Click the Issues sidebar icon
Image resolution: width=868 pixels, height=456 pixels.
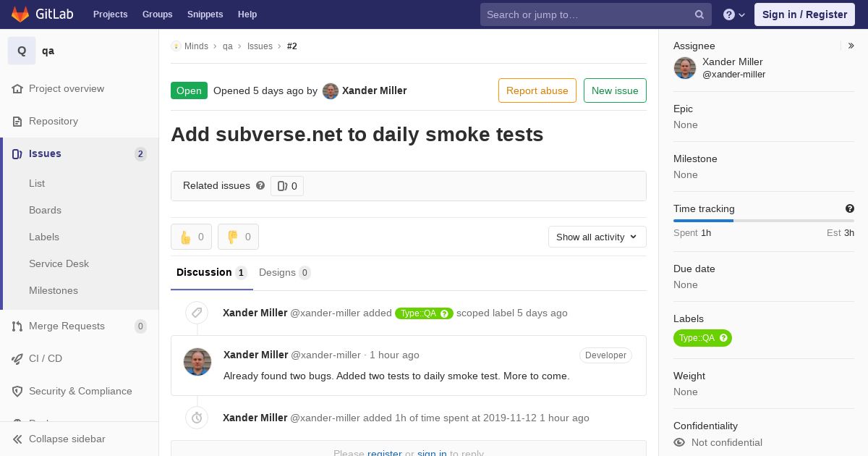pos(17,153)
